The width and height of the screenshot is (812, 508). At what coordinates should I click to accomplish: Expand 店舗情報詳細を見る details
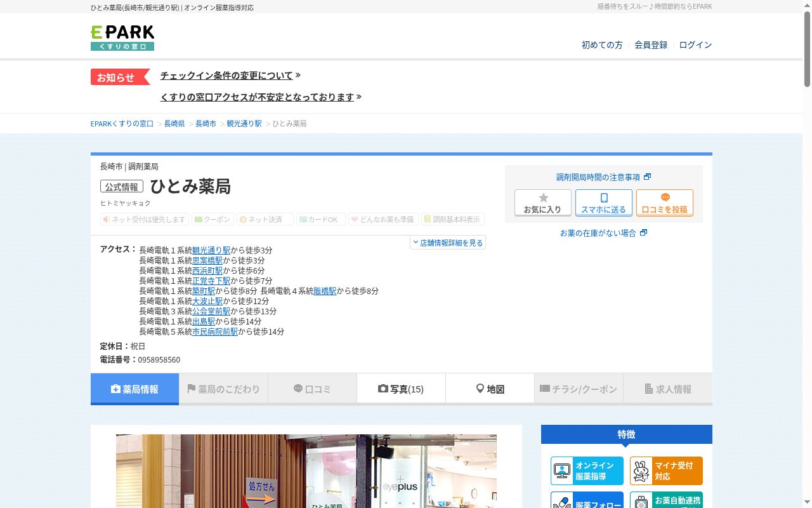point(448,243)
